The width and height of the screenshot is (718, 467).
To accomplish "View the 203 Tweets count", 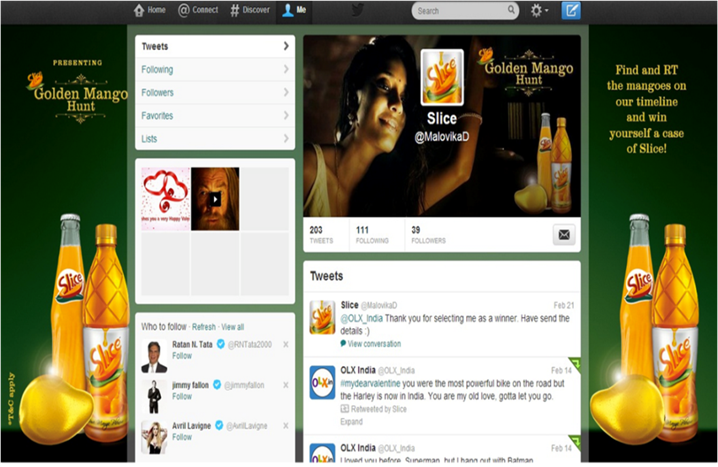I will point(321,234).
